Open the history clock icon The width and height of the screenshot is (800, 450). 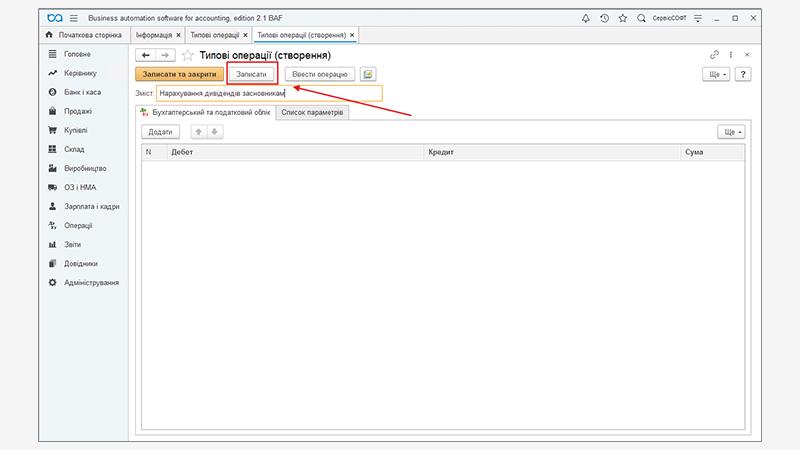[604, 18]
